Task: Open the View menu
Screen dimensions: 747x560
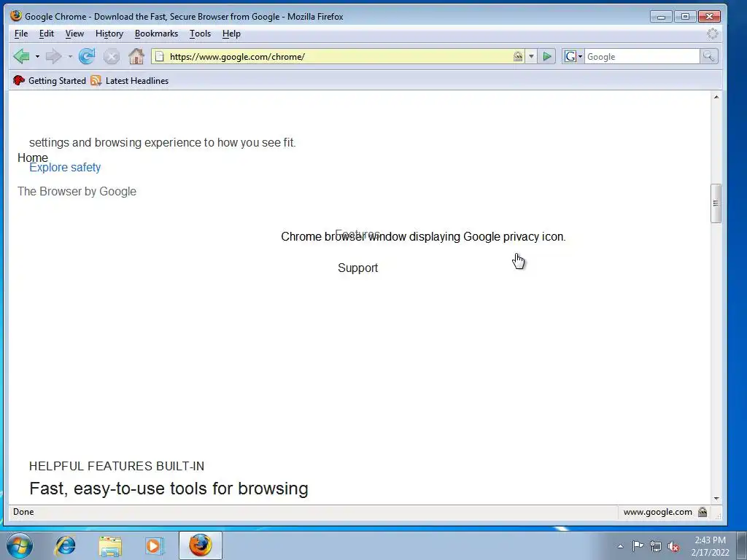Action: coord(74,34)
